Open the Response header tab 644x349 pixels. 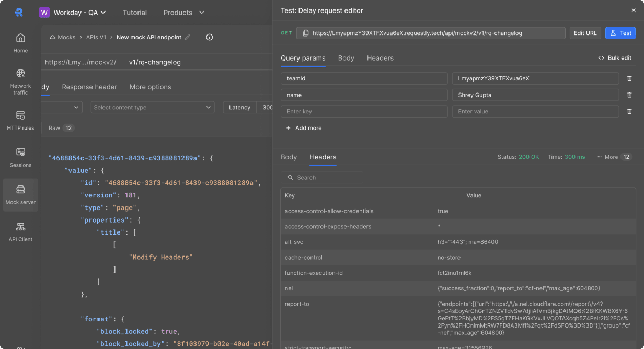[89, 87]
